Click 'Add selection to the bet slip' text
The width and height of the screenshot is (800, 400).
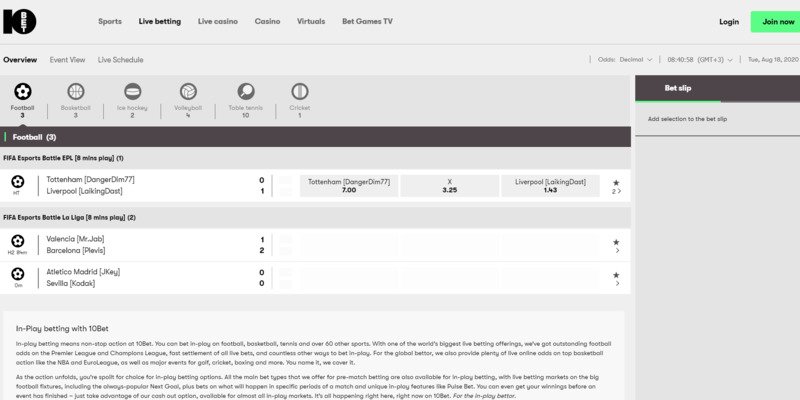point(687,119)
